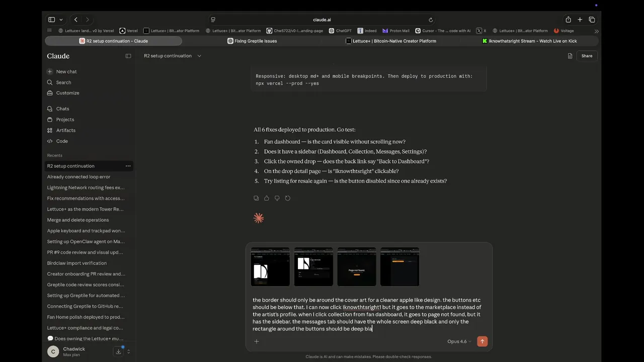
Task: Open Chats in sidebar
Action: [58, 109]
